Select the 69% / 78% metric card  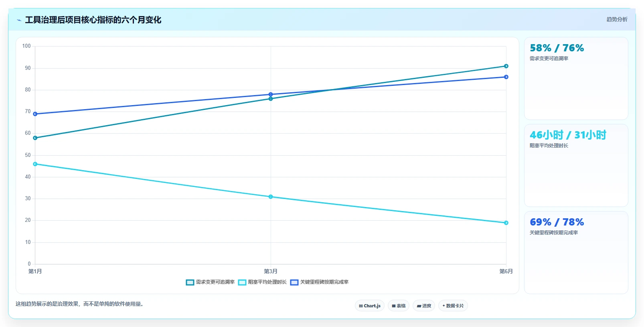tap(576, 252)
